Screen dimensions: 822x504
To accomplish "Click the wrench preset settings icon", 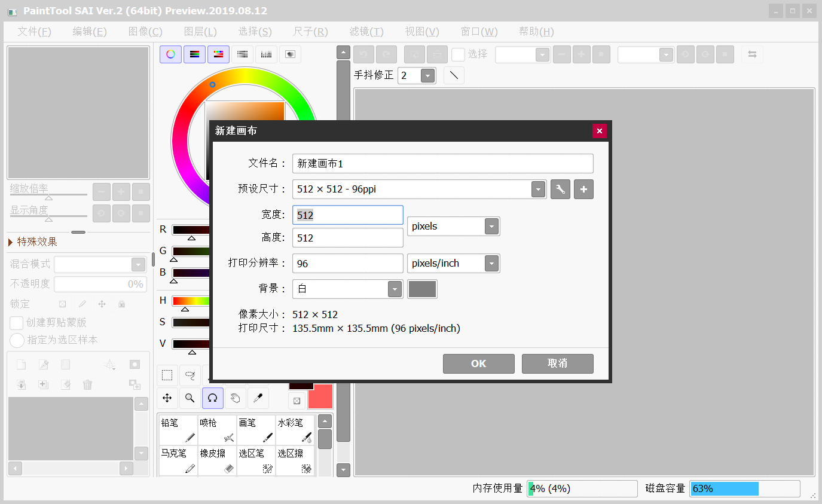I will point(560,190).
